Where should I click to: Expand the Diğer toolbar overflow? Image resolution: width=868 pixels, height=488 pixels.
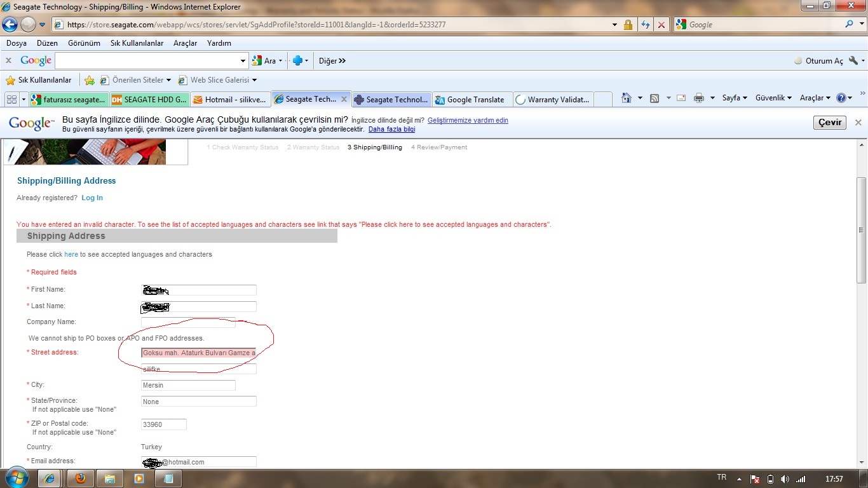tap(332, 61)
